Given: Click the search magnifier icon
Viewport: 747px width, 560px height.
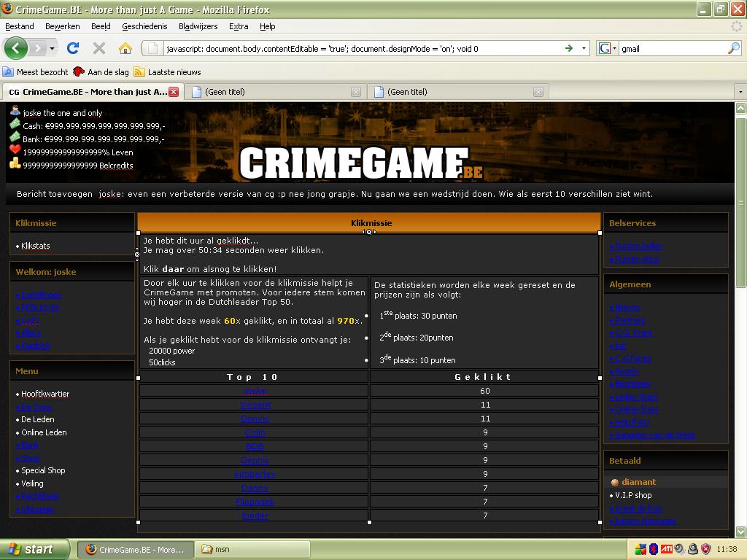Looking at the screenshot, I should coord(734,48).
